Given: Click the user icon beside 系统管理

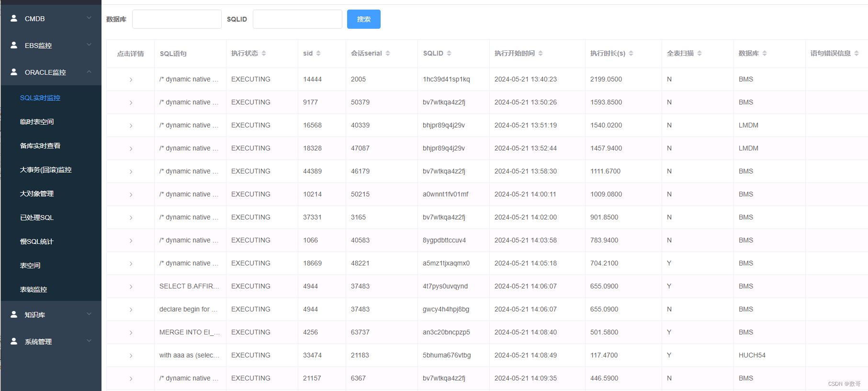Looking at the screenshot, I should pyautogui.click(x=14, y=341).
